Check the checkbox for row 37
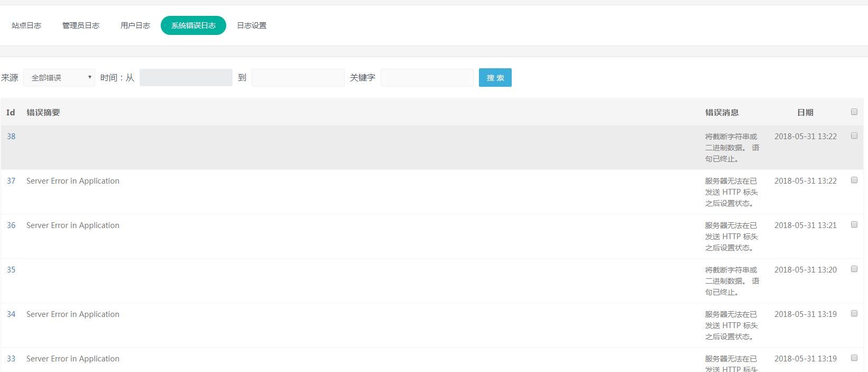868x372 pixels. tap(854, 180)
